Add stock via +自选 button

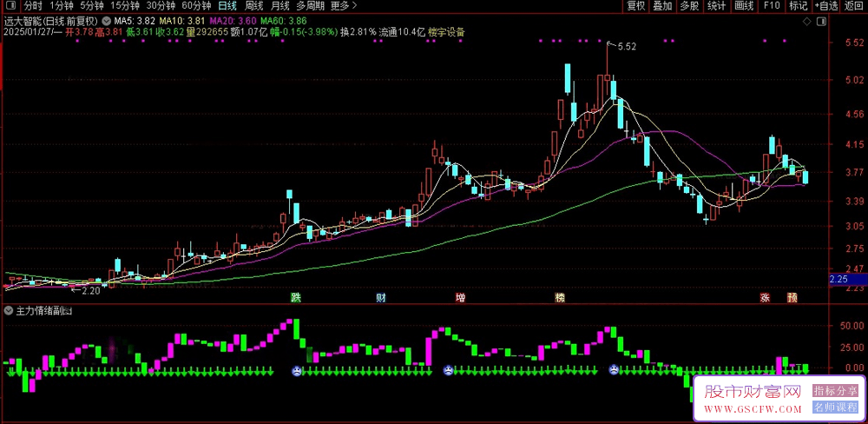[x=826, y=6]
